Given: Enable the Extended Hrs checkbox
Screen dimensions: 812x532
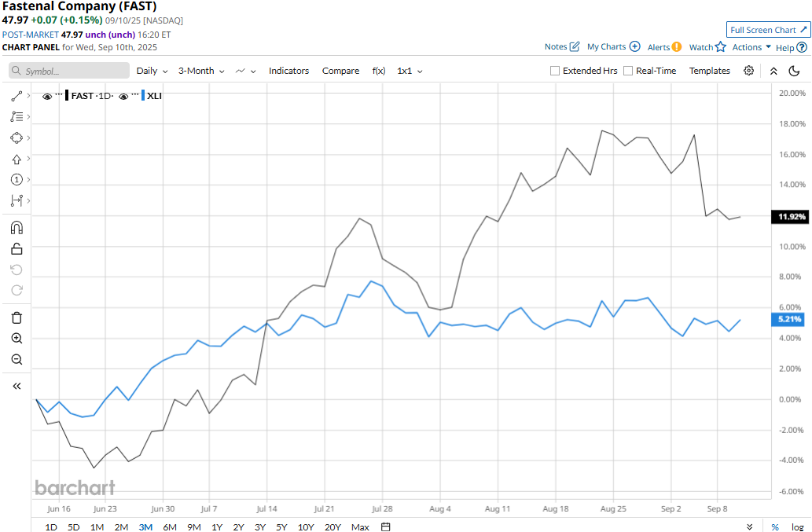Looking at the screenshot, I should (555, 71).
